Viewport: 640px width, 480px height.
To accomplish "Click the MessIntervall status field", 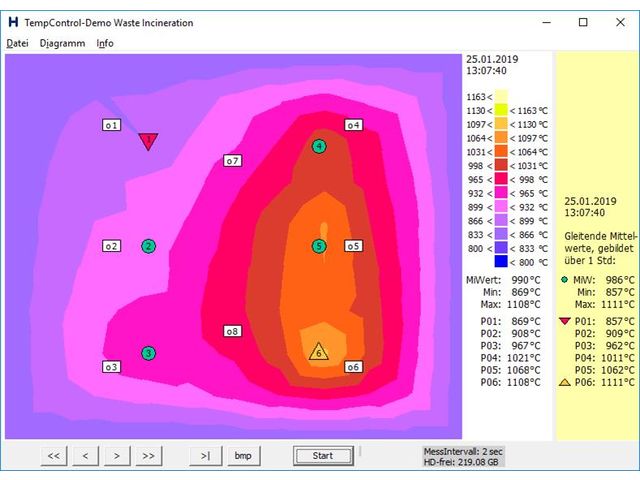I will 464,452.
